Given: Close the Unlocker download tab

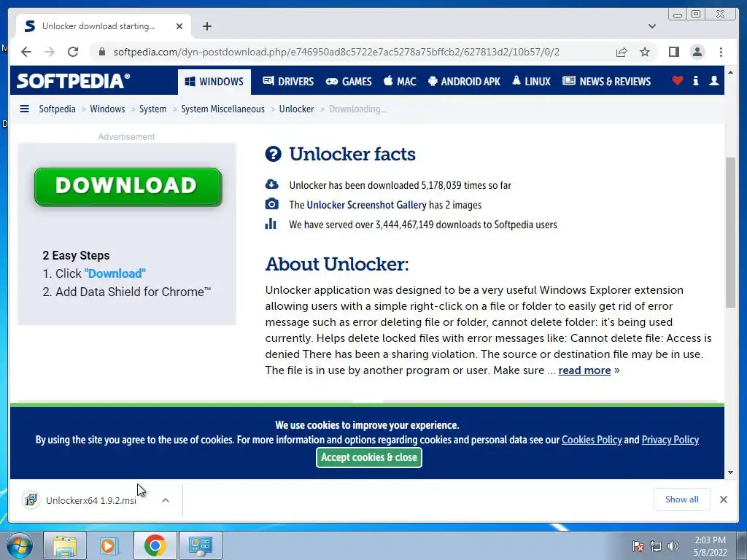Looking at the screenshot, I should (179, 26).
